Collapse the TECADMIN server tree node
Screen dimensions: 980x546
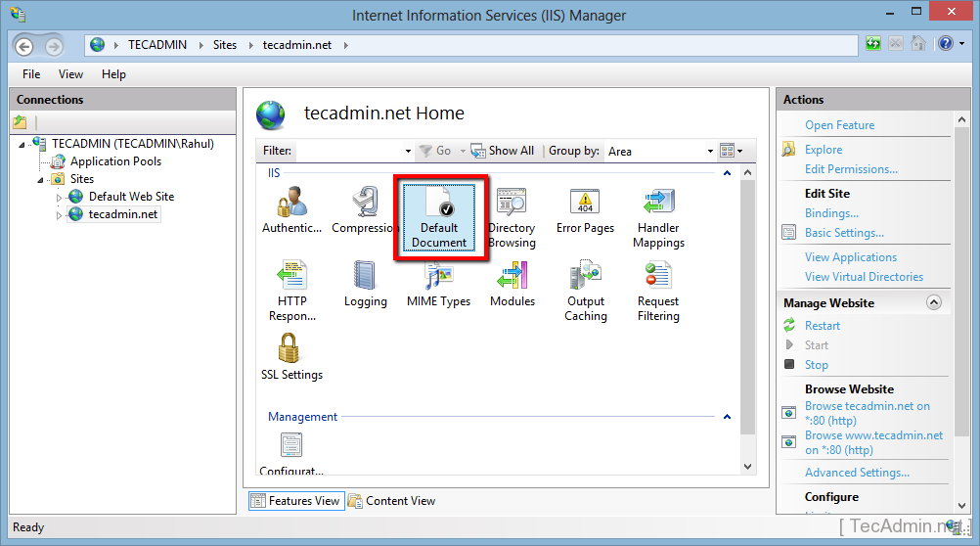tap(22, 145)
